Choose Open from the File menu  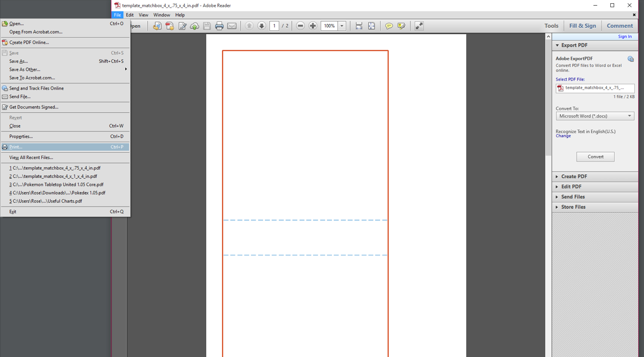pos(65,24)
